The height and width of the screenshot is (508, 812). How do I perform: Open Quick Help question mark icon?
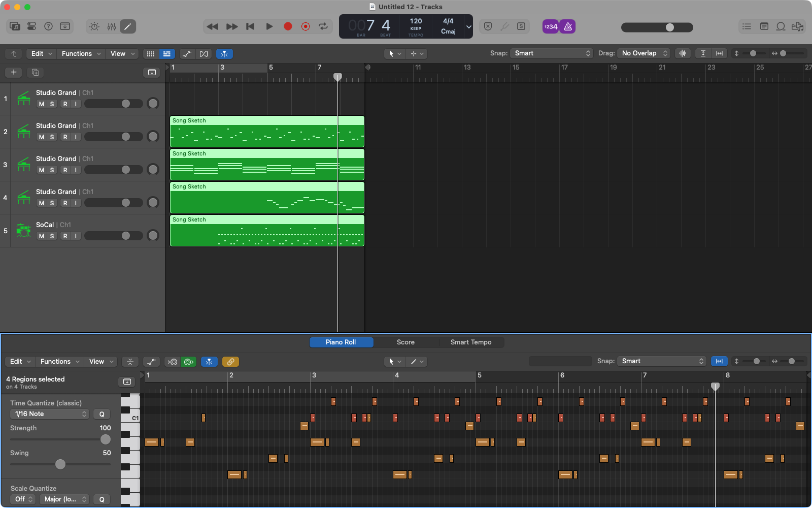48,26
